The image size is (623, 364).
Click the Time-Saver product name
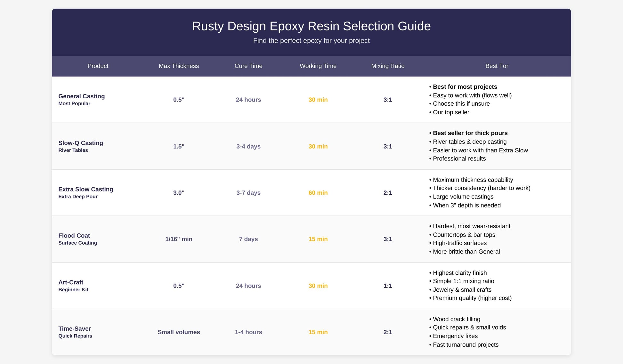click(x=75, y=329)
